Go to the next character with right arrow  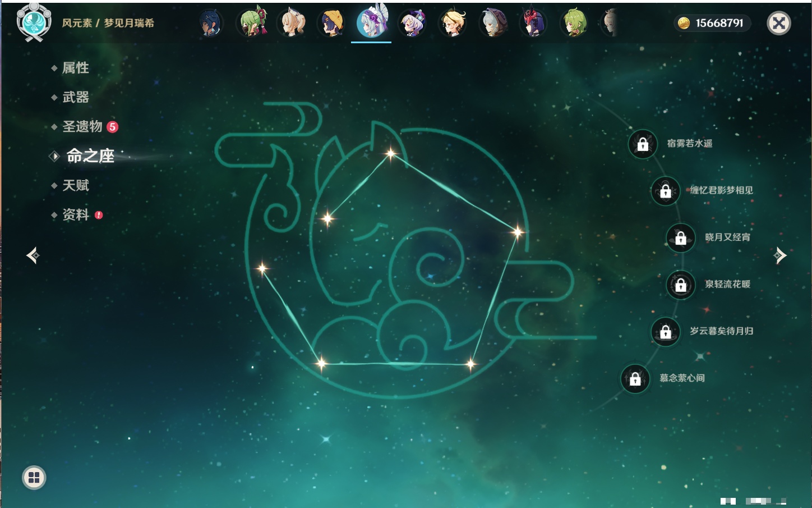pyautogui.click(x=779, y=255)
